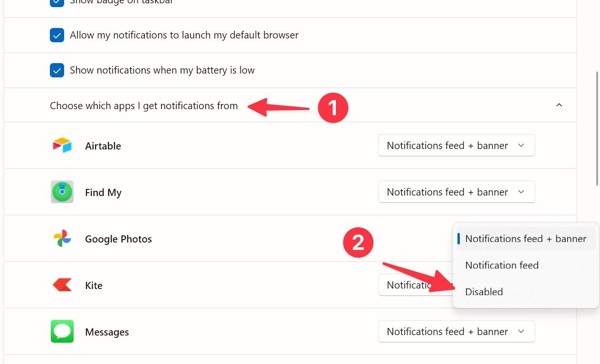Choose 'Notification feed' from the dropdown menu
Viewport: 600px width, 364px height.
502,265
